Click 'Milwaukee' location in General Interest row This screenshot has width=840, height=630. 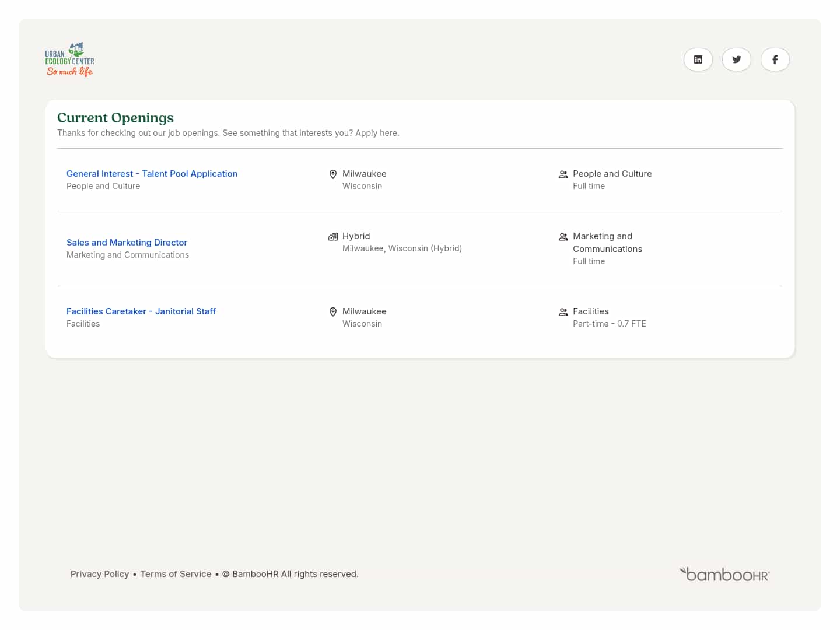pyautogui.click(x=365, y=174)
